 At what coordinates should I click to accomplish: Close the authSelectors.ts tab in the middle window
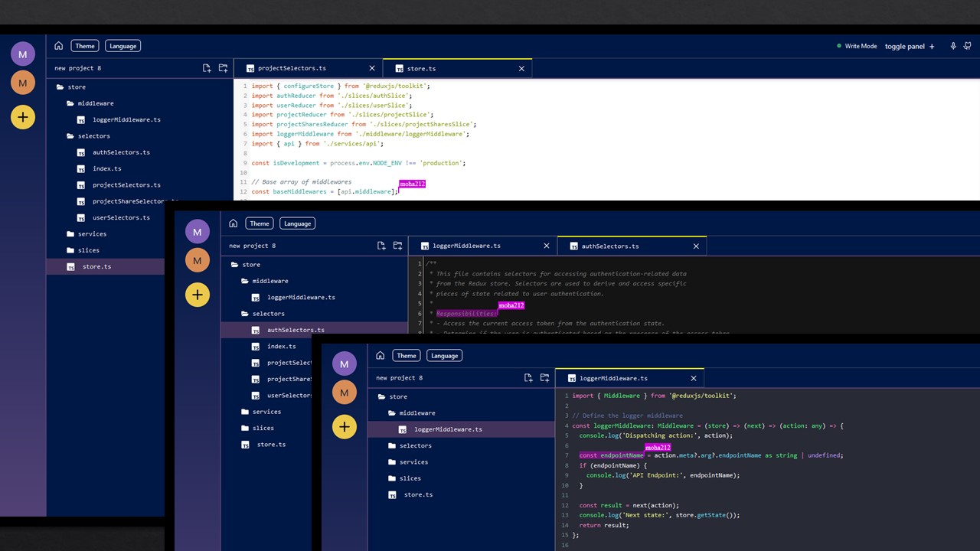coord(696,246)
